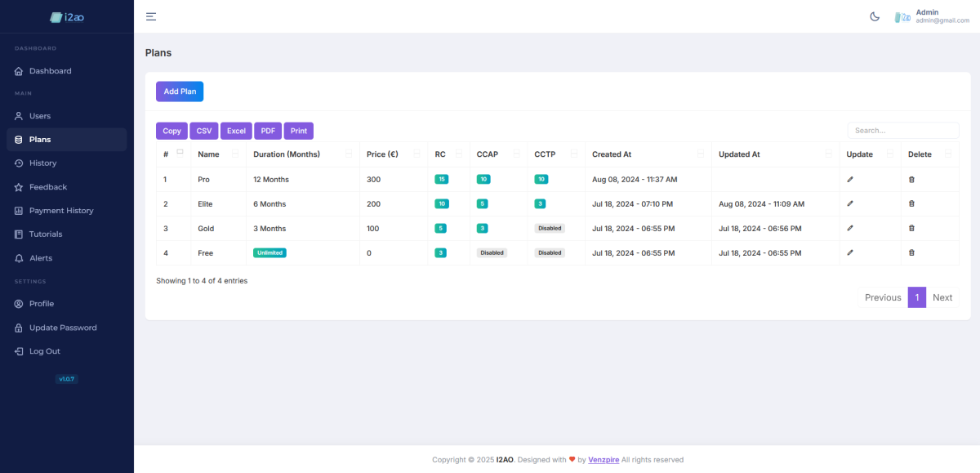Click the I2AO logo in the sidebar
Screen dimensions: 980x473
[x=67, y=16]
